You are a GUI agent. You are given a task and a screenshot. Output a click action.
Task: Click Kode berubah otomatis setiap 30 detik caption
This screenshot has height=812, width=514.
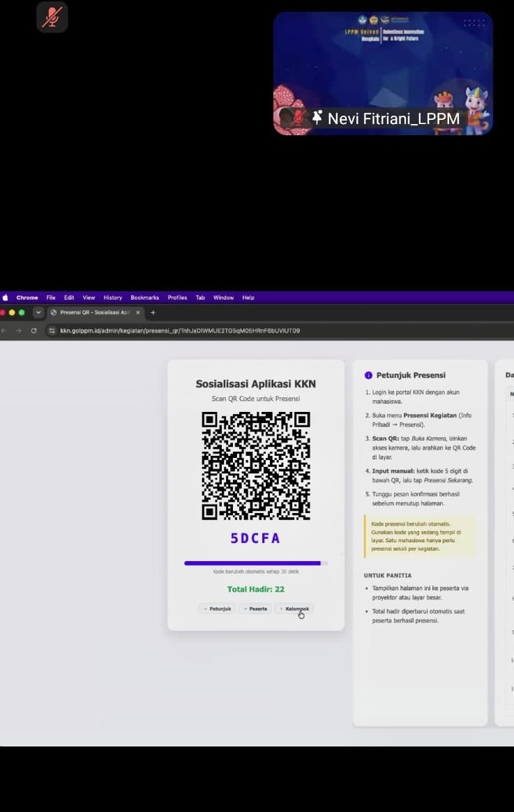(255, 572)
